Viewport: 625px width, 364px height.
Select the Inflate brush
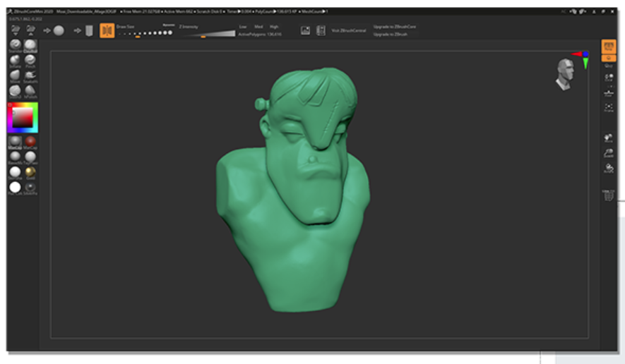[x=16, y=60]
